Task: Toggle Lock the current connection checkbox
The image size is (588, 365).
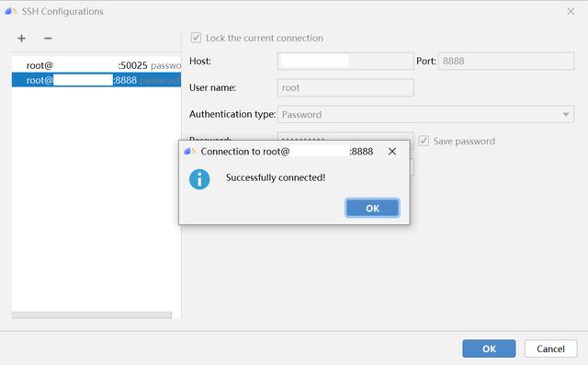Action: point(196,38)
